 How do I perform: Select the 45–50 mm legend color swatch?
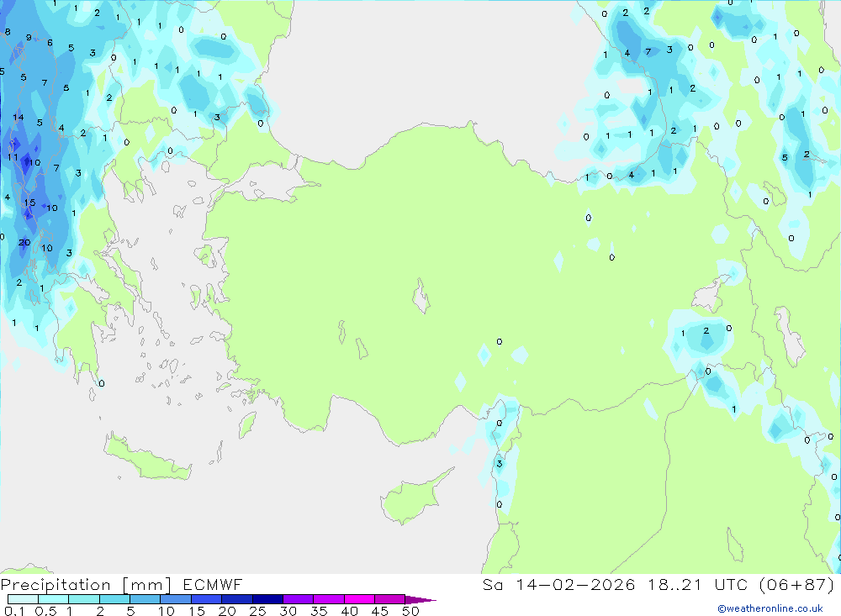(x=390, y=599)
